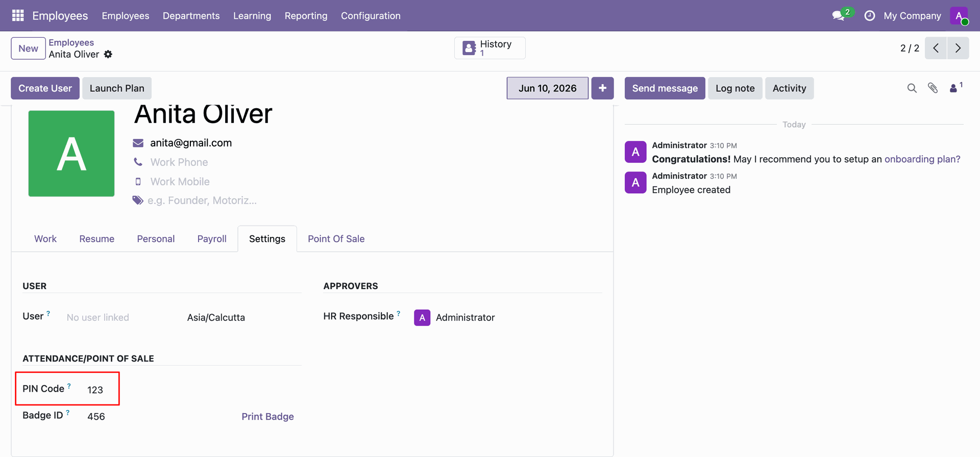This screenshot has height=457, width=980.
Task: Open the Jun 10, 2026 date selector
Action: coord(547,88)
